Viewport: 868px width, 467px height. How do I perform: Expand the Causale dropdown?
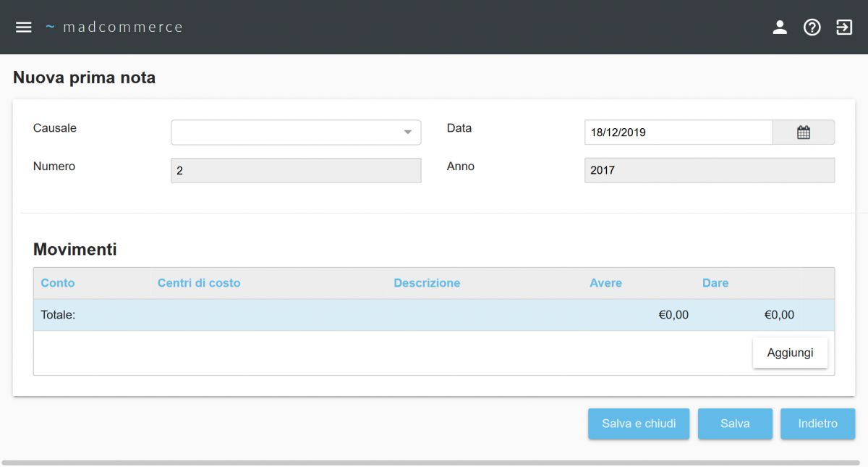click(296, 132)
